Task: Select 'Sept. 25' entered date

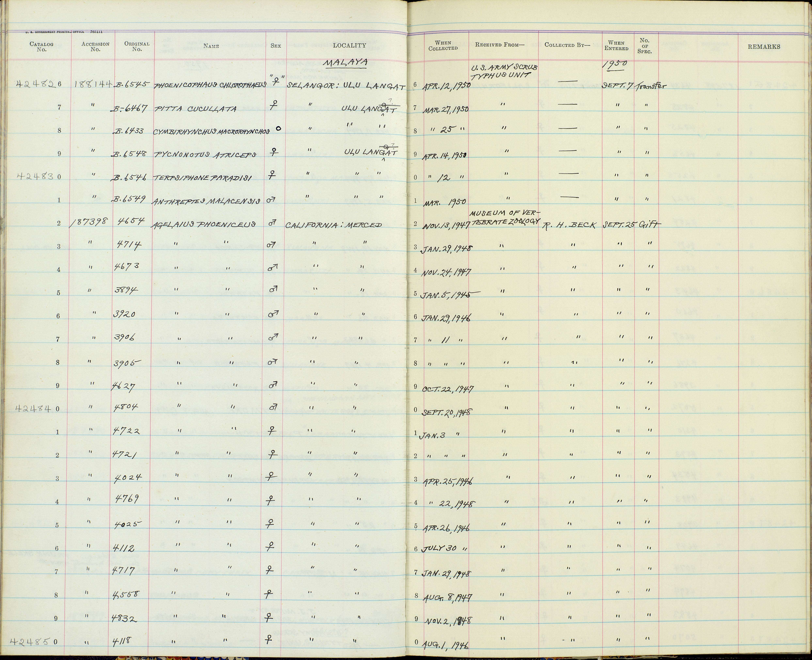Action: coord(619,225)
